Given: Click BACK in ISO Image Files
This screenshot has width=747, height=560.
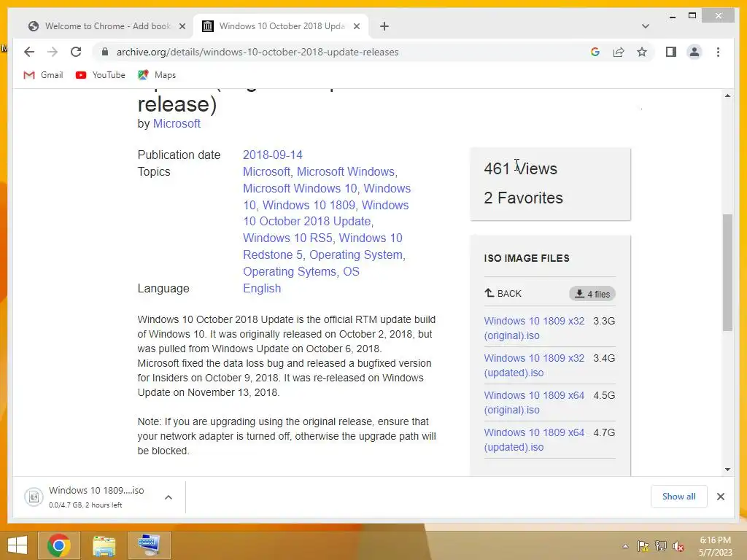Looking at the screenshot, I should point(503,293).
